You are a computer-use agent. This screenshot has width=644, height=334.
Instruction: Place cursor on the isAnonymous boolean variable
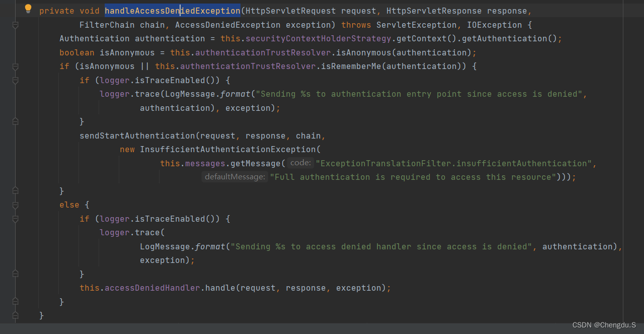(x=127, y=52)
